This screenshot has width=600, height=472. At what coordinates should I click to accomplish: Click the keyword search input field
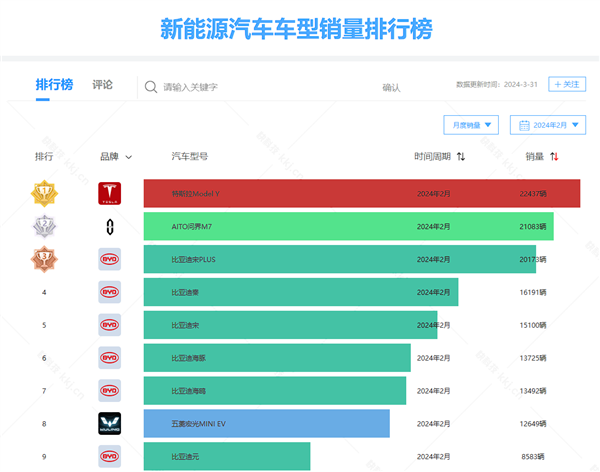260,87
